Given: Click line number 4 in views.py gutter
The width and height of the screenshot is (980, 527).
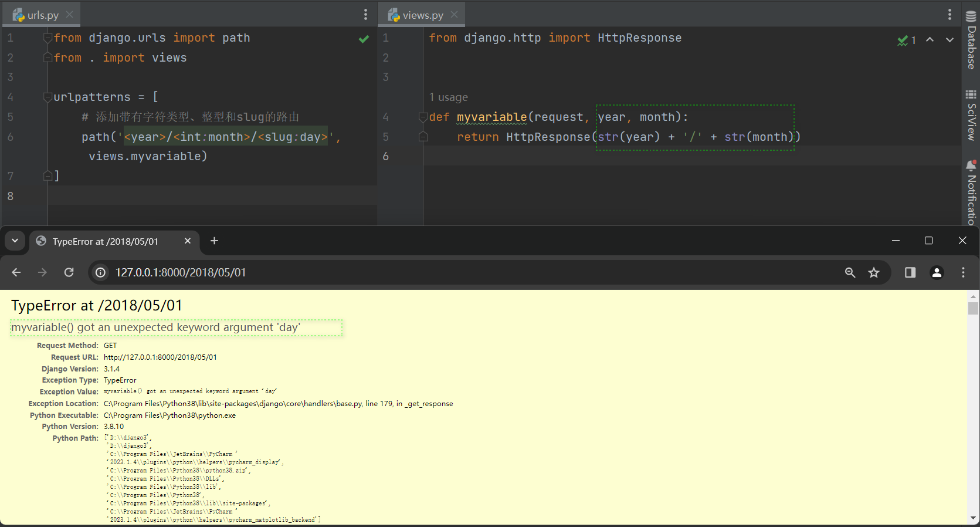Looking at the screenshot, I should 385,117.
